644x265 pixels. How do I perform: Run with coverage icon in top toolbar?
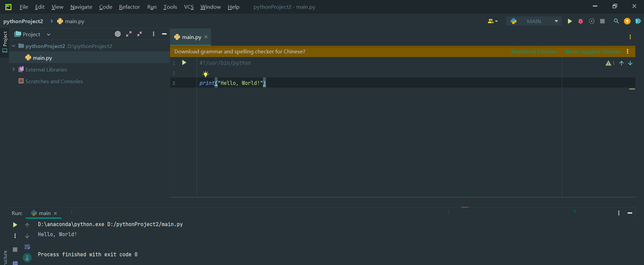click(x=592, y=21)
